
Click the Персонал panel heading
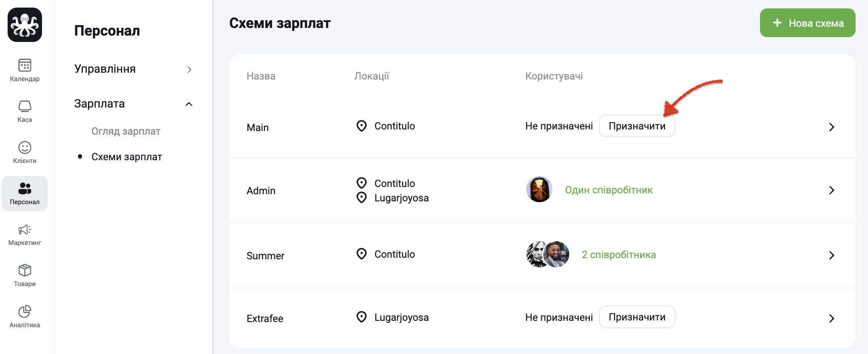pyautogui.click(x=107, y=30)
